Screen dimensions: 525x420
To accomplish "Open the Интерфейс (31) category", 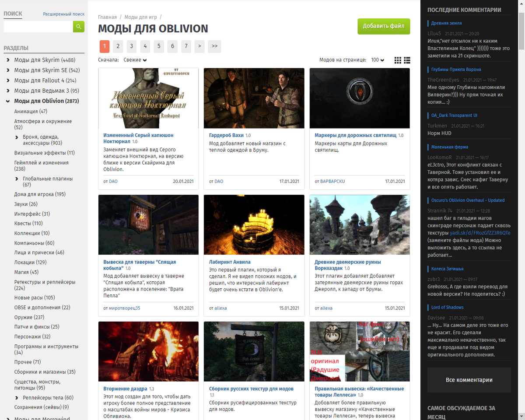I will [32, 214].
